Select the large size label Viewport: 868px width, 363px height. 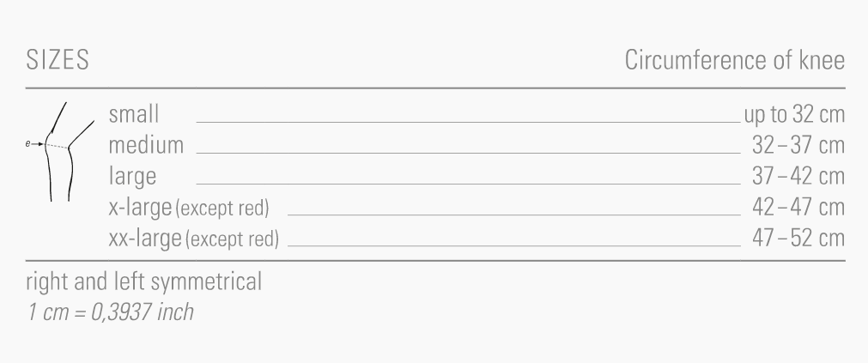tap(131, 177)
